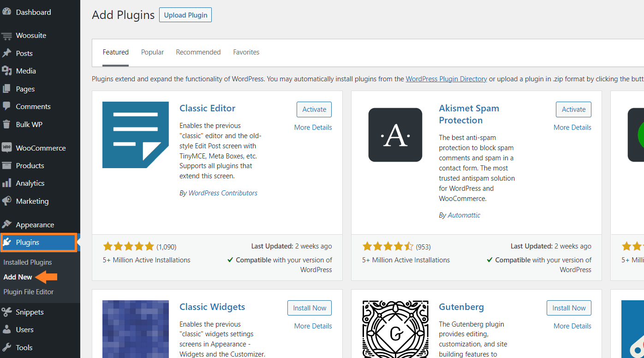
Task: Open More Details for Akismet
Action: coord(572,127)
